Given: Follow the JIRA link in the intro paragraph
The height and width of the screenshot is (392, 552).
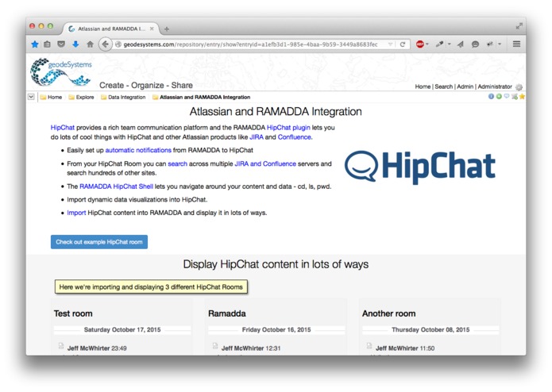Looking at the screenshot, I should pyautogui.click(x=257, y=137).
